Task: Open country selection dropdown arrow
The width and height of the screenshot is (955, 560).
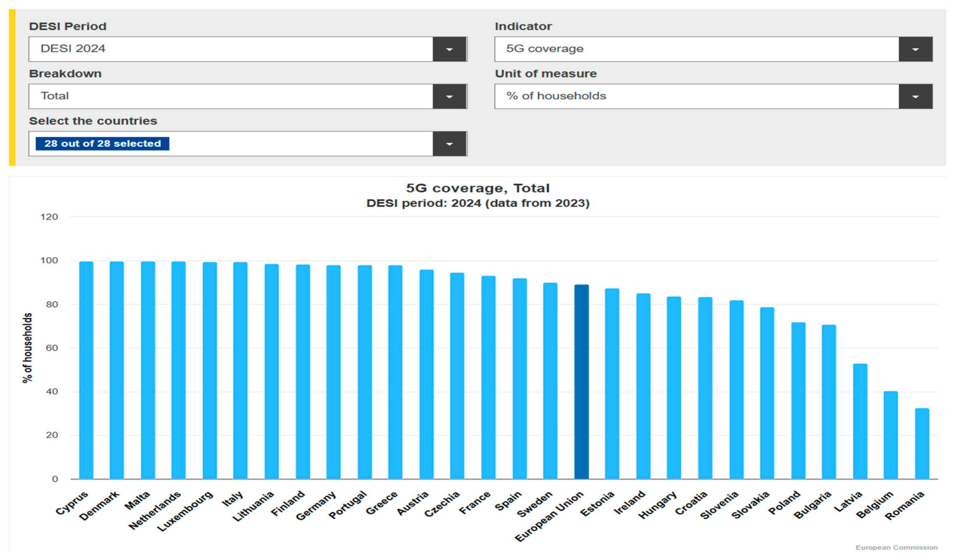Action: coord(449,144)
